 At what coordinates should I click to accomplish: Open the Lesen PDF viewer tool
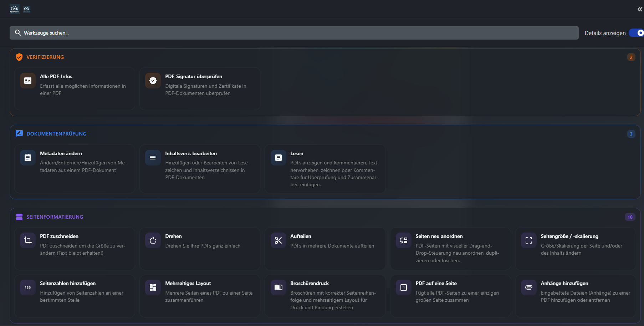coord(325,168)
